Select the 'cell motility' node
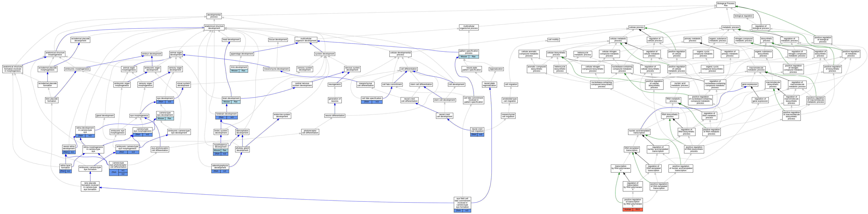The width and height of the screenshot is (868, 214). [553, 40]
